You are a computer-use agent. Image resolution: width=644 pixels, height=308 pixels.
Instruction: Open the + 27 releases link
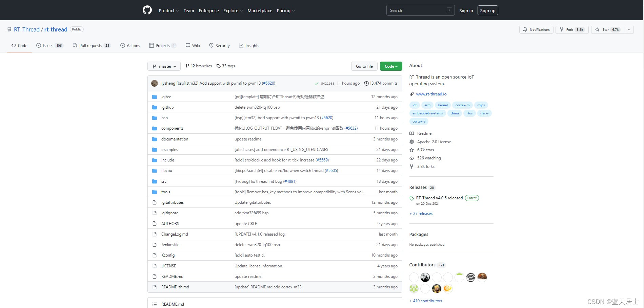(421, 214)
